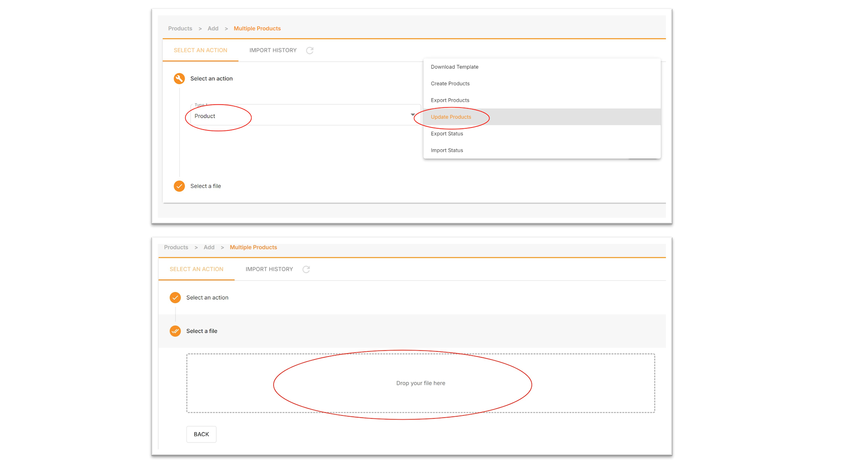868x467 pixels.
Task: Choose Create Products from the action list
Action: pyautogui.click(x=542, y=84)
